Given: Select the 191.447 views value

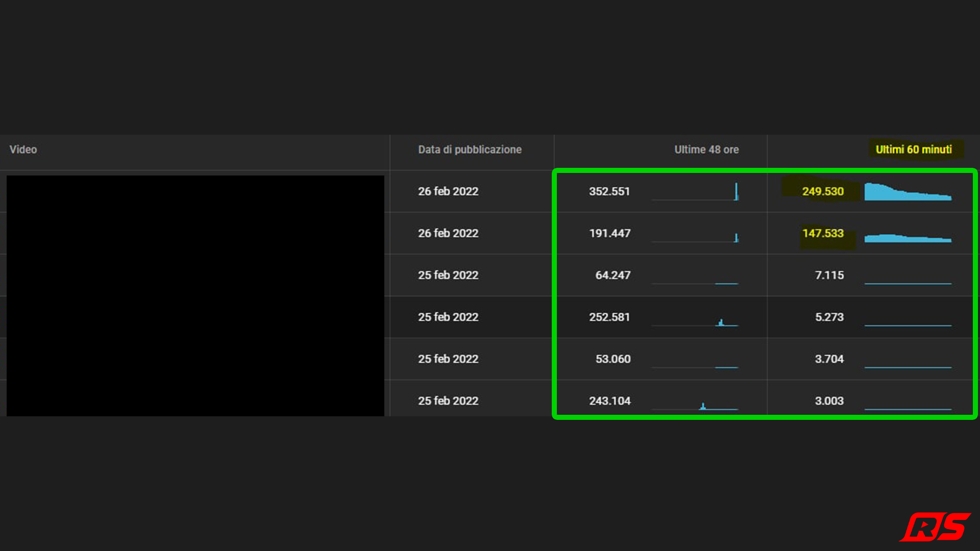Looking at the screenshot, I should [609, 233].
